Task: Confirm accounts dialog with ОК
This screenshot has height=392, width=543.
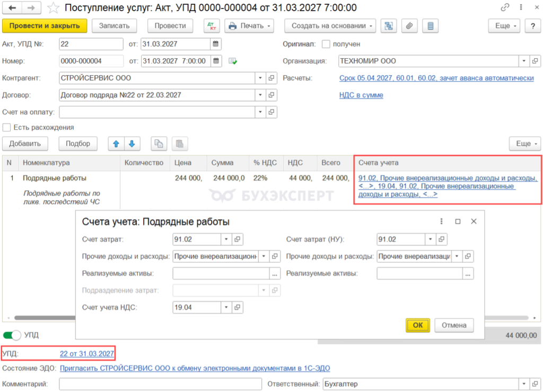Action: pyautogui.click(x=418, y=325)
